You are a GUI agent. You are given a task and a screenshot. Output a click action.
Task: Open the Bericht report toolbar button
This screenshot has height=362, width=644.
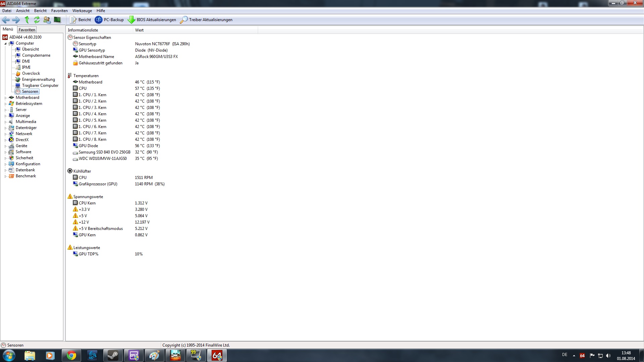[80, 20]
